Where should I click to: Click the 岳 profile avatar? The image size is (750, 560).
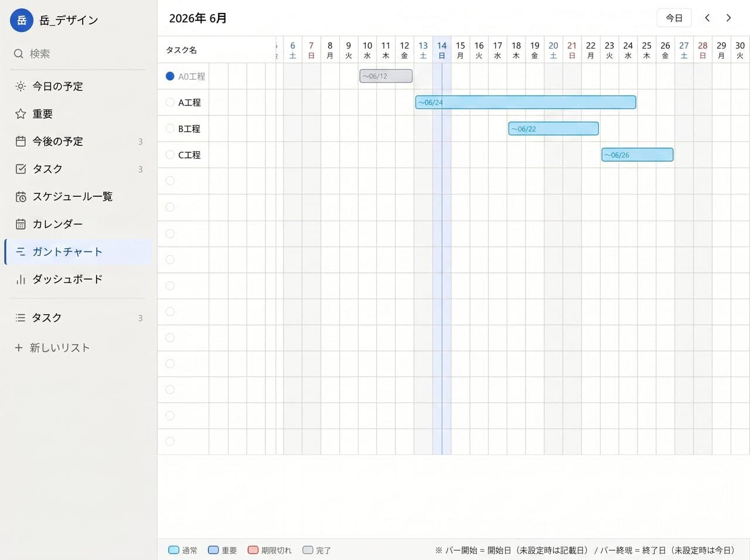(22, 21)
